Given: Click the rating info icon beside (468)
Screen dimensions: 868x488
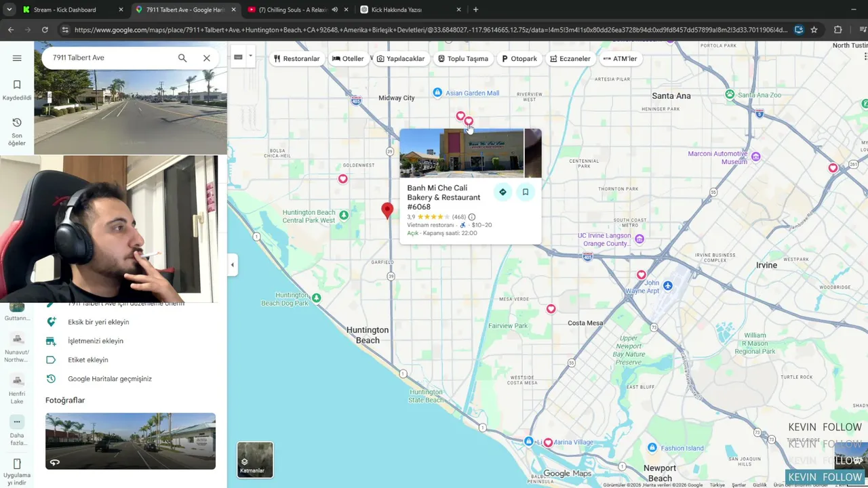Looking at the screenshot, I should point(472,217).
